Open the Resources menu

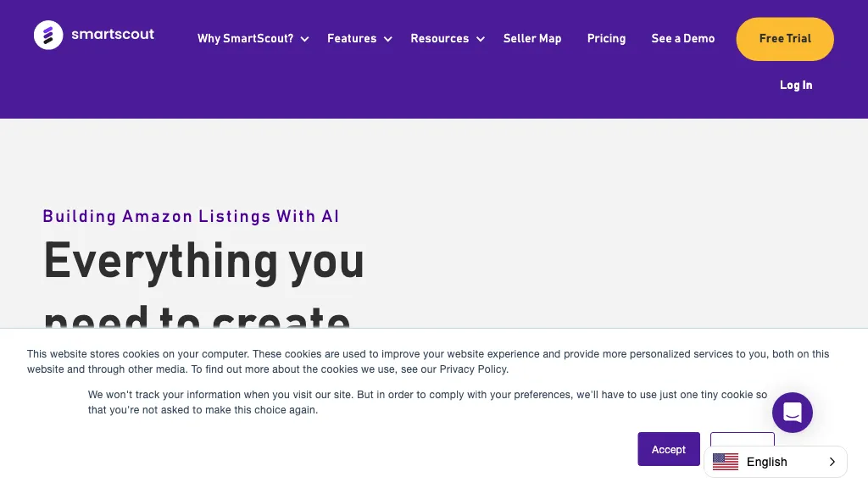pyautogui.click(x=439, y=39)
